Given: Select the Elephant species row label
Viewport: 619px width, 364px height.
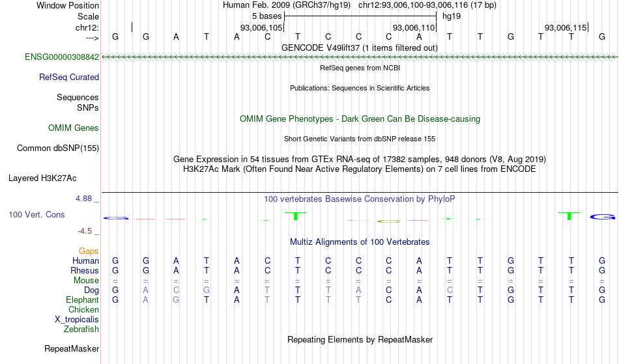Looking at the screenshot, I should (83, 300).
